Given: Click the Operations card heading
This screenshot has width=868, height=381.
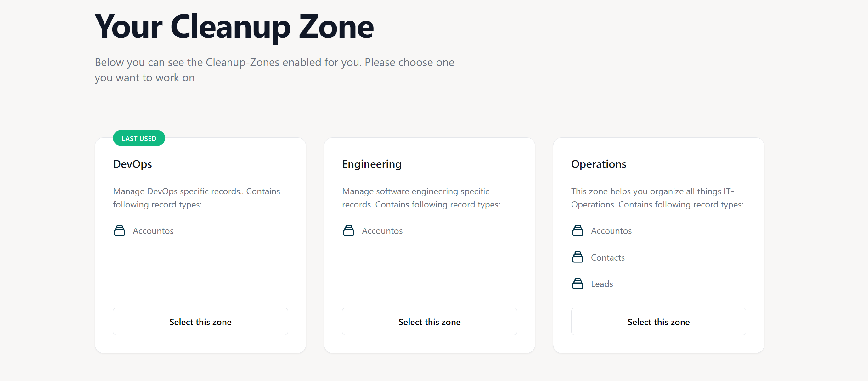Looking at the screenshot, I should pyautogui.click(x=598, y=164).
